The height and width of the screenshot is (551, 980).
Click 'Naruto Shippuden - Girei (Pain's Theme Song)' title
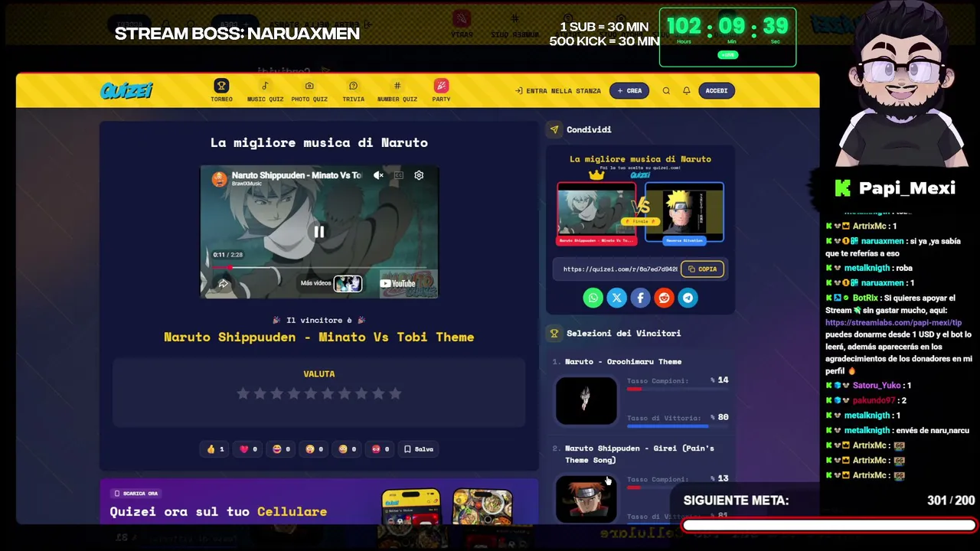[x=639, y=454]
